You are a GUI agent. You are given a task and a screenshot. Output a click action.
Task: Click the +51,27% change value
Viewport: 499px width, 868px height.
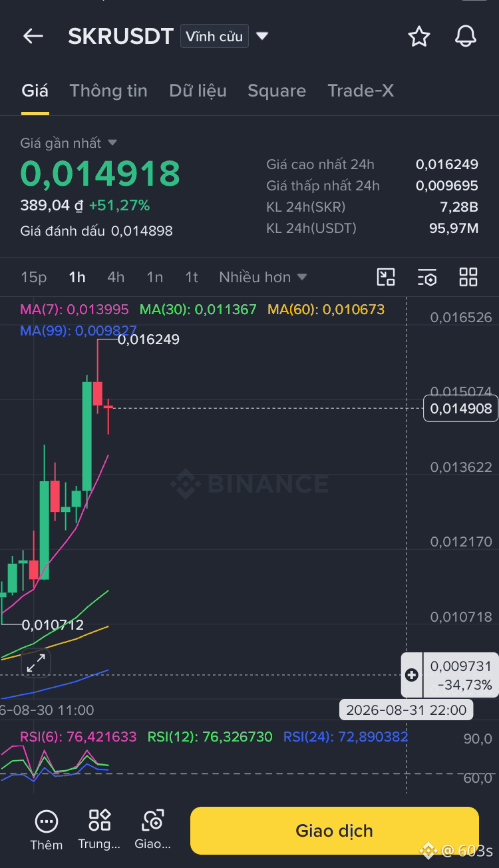[x=119, y=206]
